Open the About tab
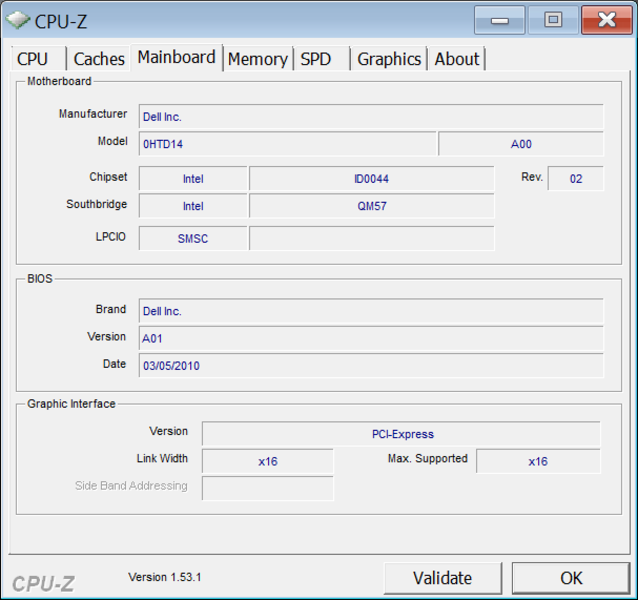 [457, 59]
